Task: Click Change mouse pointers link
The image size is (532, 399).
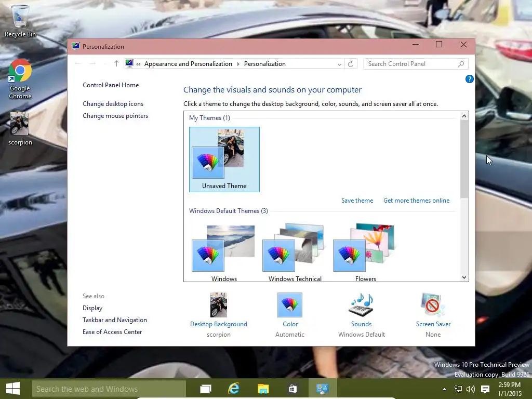Action: pyautogui.click(x=115, y=116)
